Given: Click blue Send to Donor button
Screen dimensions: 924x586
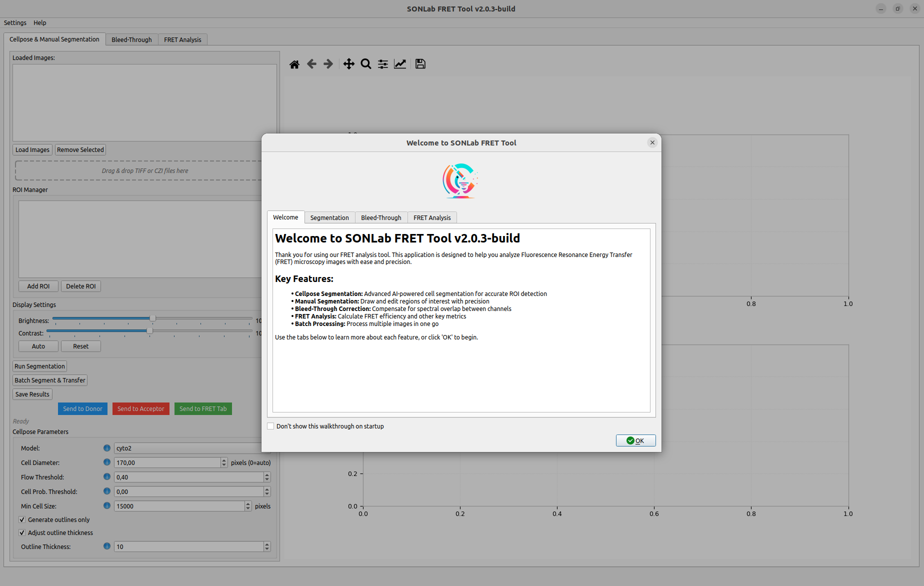Looking at the screenshot, I should (82, 408).
